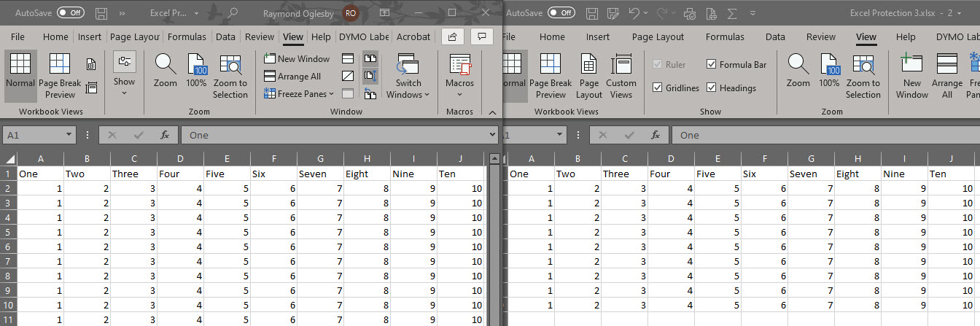980x326 pixels.
Task: Click Zoom to Selection in right window
Action: 863,76
